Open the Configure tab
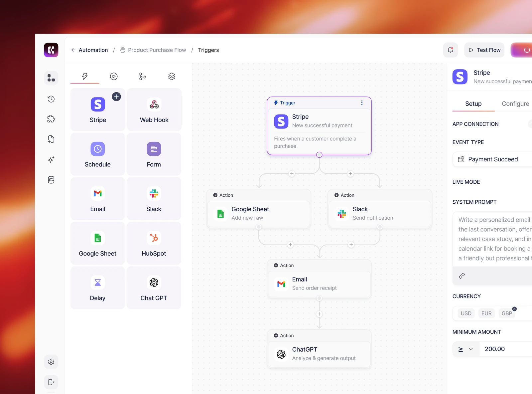This screenshot has width=532, height=394. (x=515, y=103)
